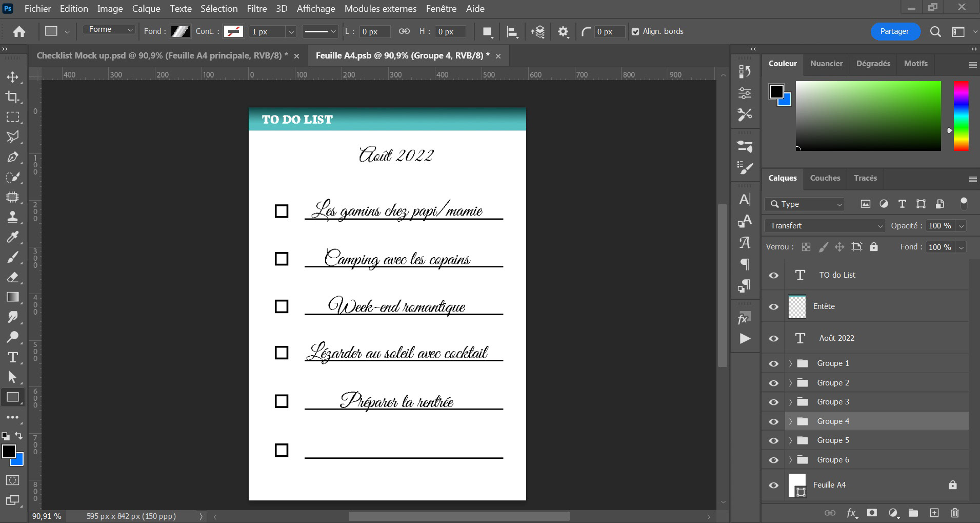Hide the Août 2022 text layer
Viewport: 980px width, 523px height.
point(773,338)
